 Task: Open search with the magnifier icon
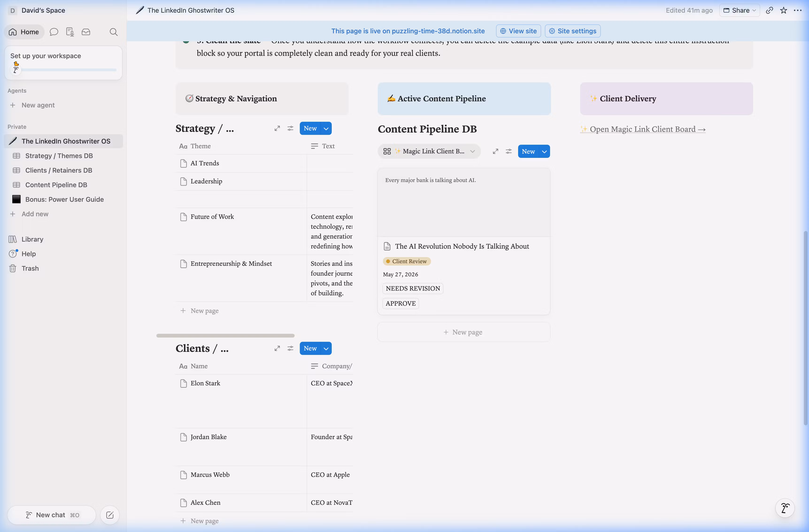(x=114, y=32)
